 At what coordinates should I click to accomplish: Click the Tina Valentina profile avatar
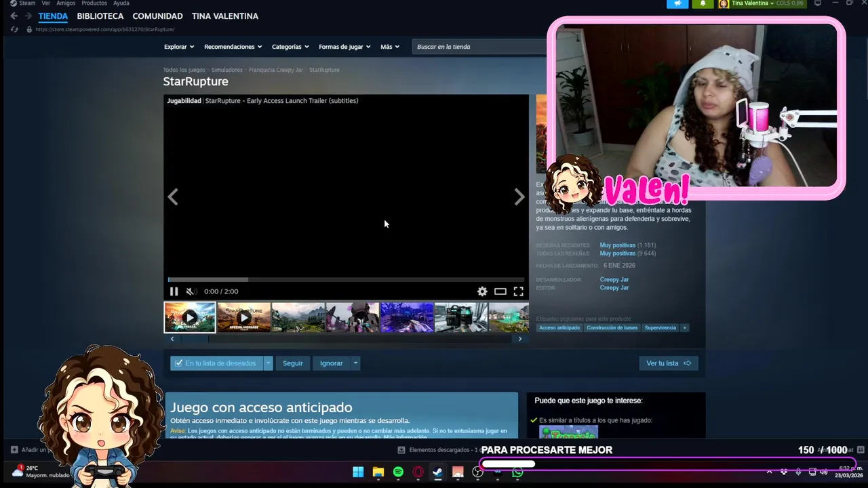(x=724, y=3)
